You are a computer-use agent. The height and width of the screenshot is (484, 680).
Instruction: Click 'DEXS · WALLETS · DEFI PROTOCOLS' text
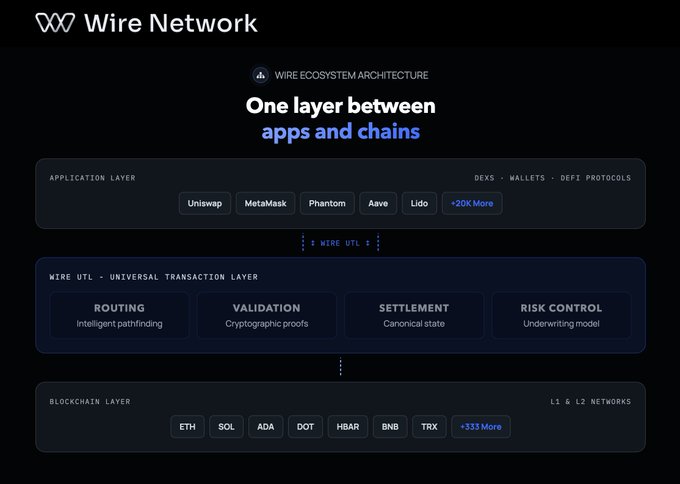point(552,178)
